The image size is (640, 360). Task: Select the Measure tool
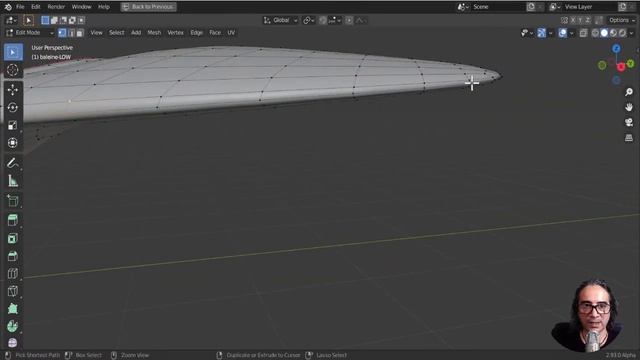13,181
